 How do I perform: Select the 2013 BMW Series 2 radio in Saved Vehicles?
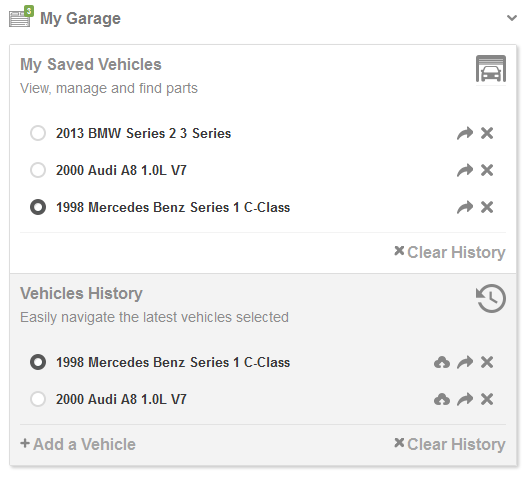pos(38,133)
